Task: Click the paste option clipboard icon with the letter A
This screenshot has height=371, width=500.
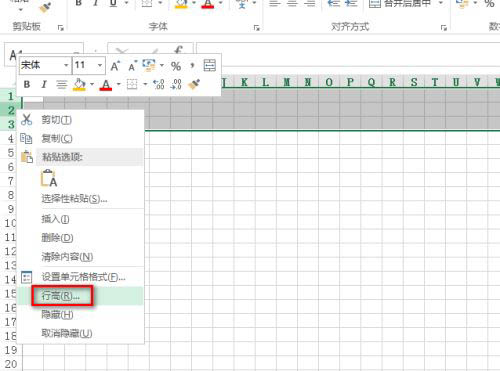Action: coord(49,178)
